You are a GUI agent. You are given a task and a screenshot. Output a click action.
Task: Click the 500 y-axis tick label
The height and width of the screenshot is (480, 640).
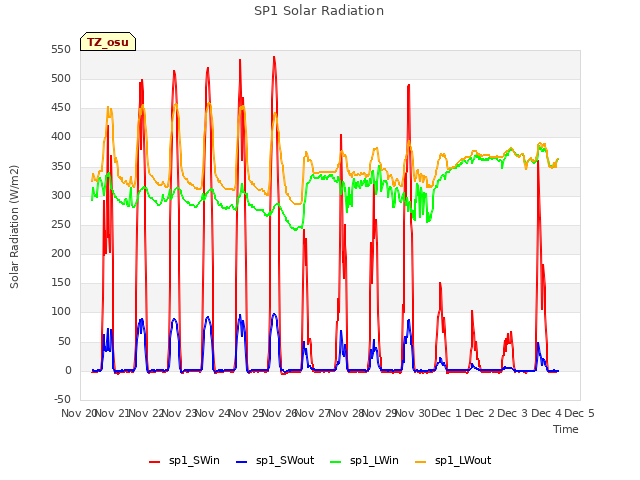tap(61, 78)
